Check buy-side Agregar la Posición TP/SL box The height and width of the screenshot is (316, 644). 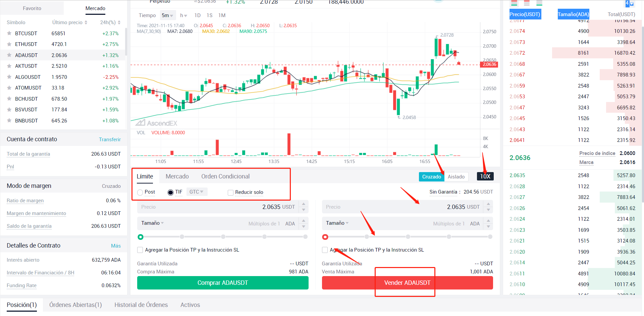coord(140,250)
